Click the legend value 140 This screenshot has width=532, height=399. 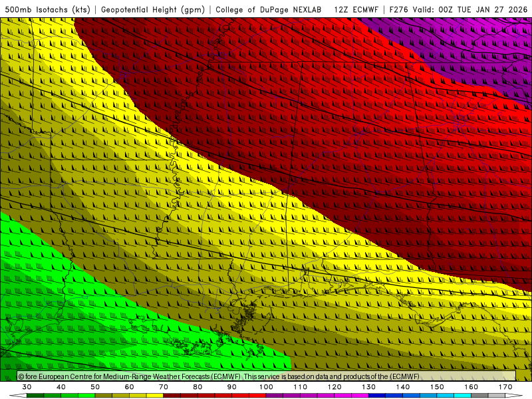[403, 387]
